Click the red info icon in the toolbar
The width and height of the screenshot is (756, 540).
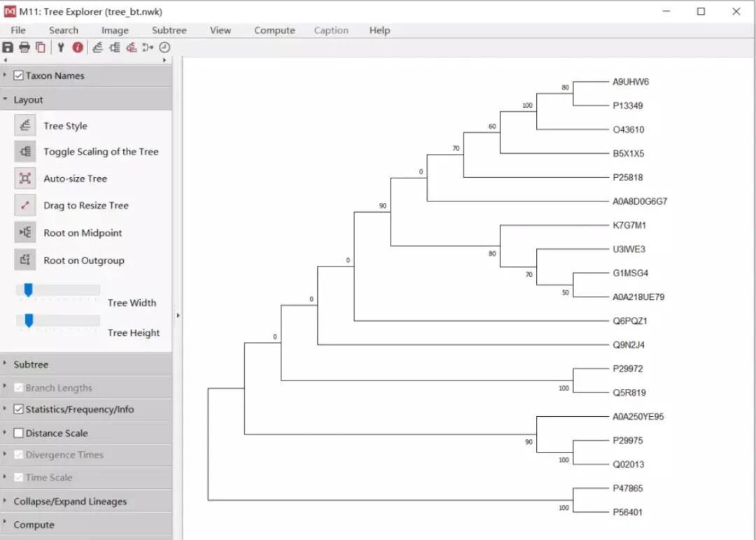pos(78,47)
